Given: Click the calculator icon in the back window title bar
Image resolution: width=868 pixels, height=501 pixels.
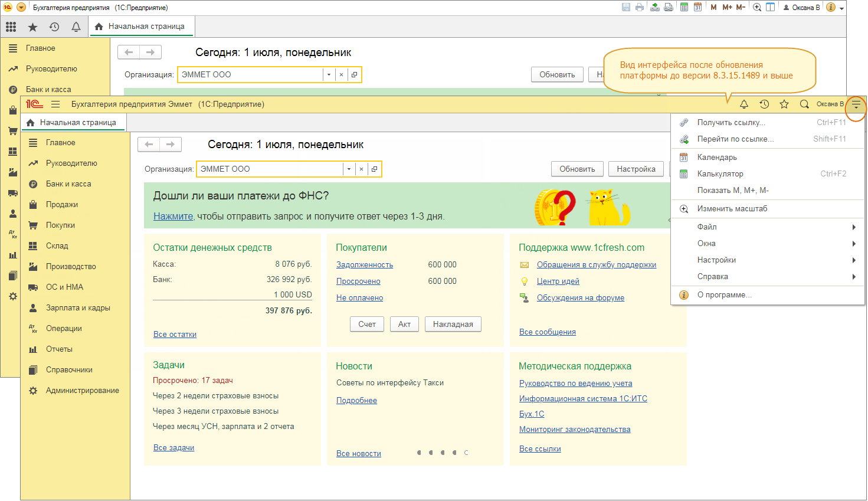Looking at the screenshot, I should coord(684,7).
